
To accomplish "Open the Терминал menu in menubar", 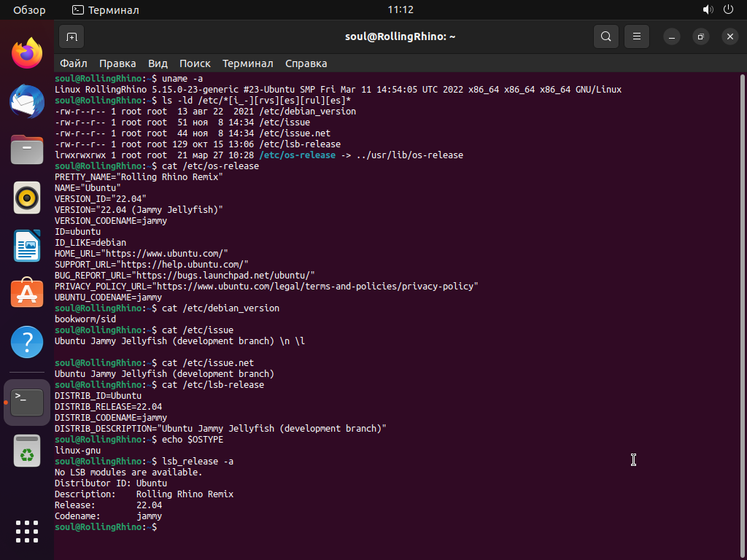I will pyautogui.click(x=248, y=63).
